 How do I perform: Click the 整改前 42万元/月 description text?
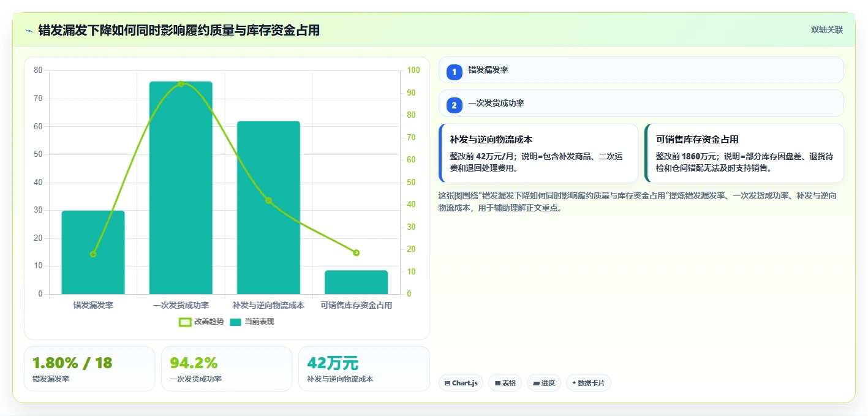coord(536,162)
